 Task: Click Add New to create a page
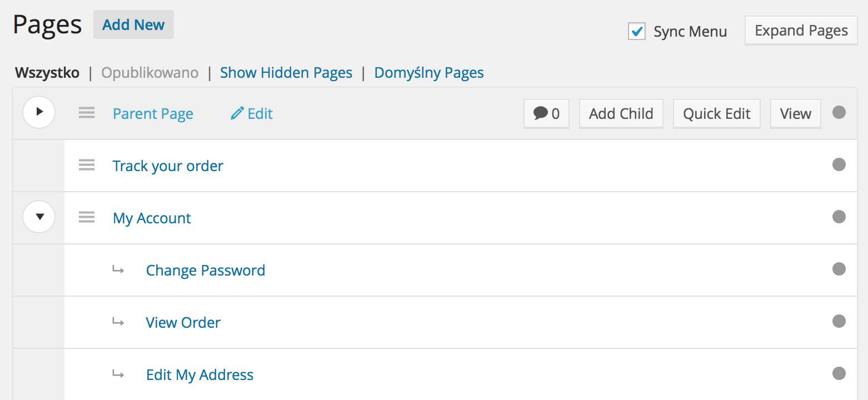[x=133, y=24]
